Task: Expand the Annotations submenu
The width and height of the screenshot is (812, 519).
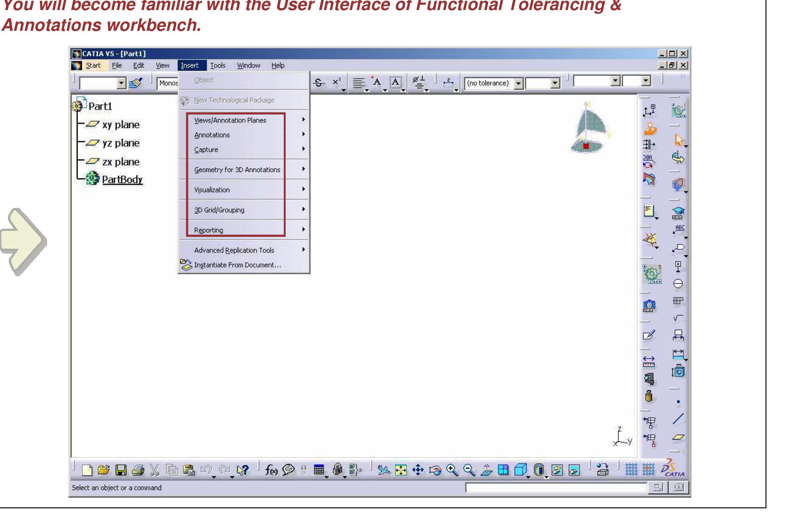Action: (304, 134)
